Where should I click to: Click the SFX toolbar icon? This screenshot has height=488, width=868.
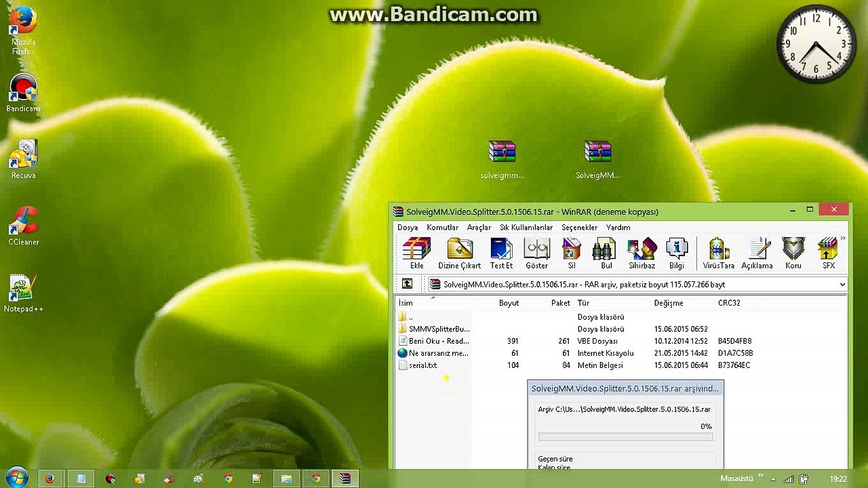[829, 253]
